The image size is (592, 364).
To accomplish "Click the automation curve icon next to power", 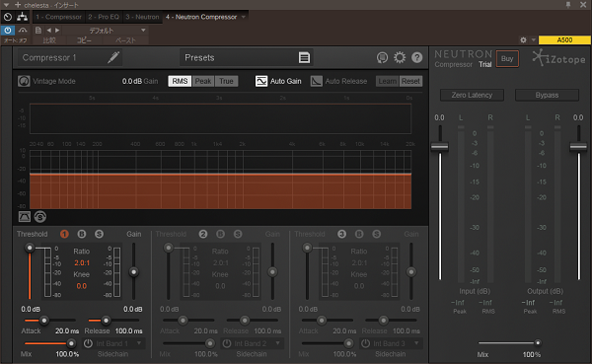I will [23, 31].
